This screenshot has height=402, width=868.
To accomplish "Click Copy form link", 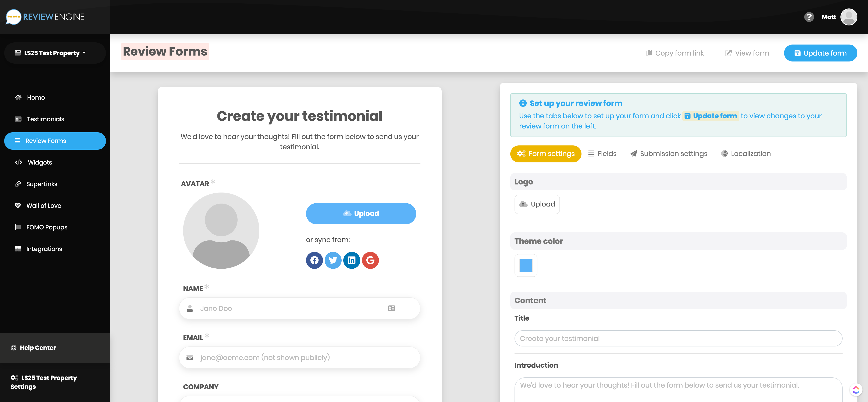I will 675,53.
